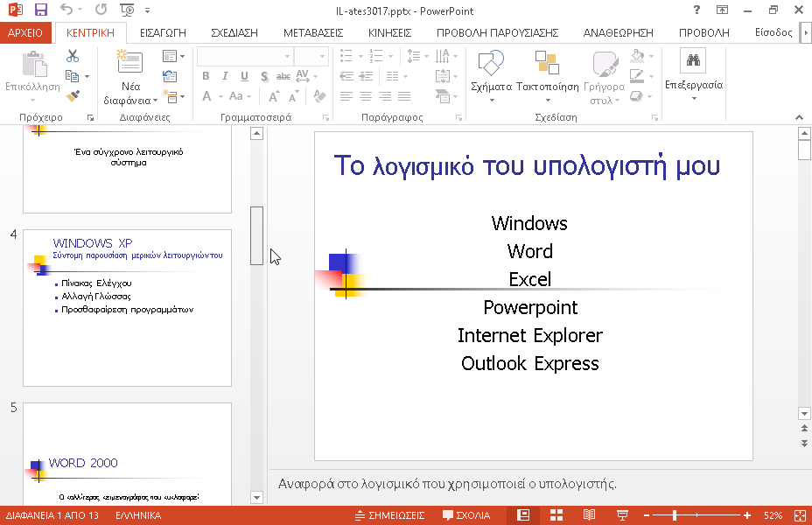Increase the font size
The image size is (812, 525).
273,95
